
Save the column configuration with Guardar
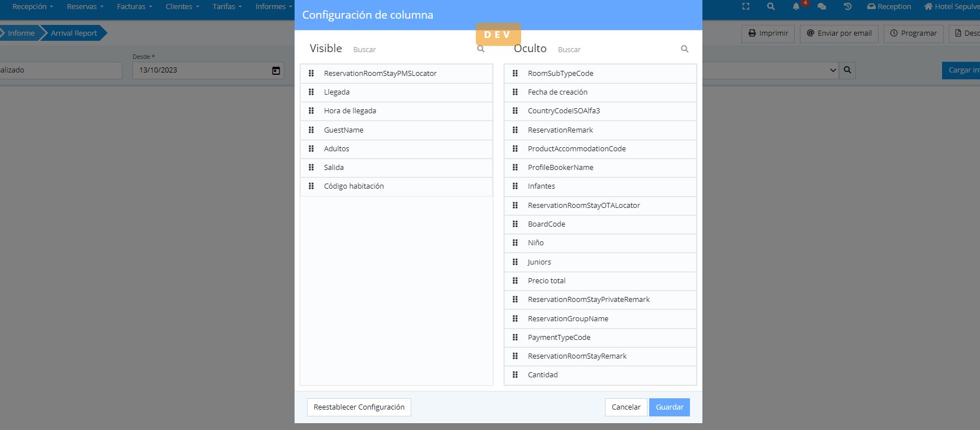(x=669, y=407)
